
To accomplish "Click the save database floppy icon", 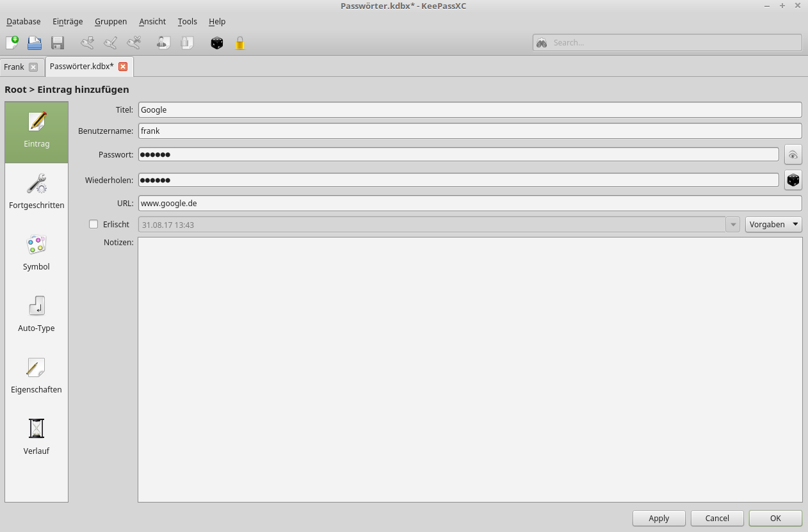I will point(58,43).
